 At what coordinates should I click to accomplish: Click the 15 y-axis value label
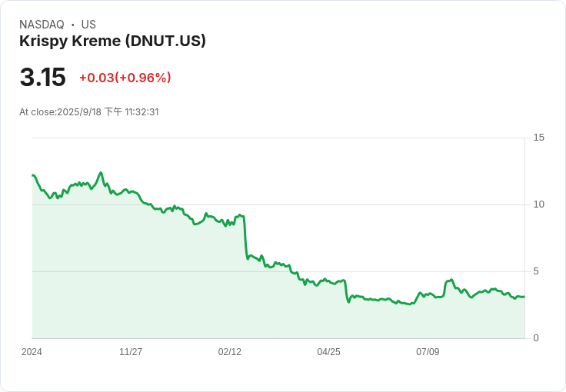click(538, 138)
